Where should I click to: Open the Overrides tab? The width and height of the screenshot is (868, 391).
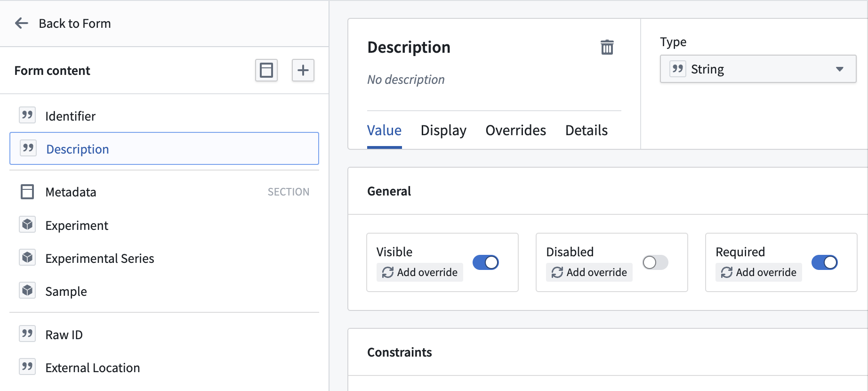point(516,130)
